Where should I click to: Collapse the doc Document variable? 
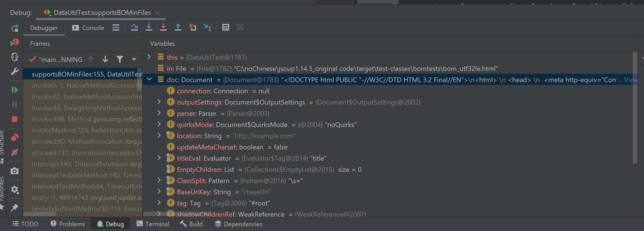click(x=149, y=79)
